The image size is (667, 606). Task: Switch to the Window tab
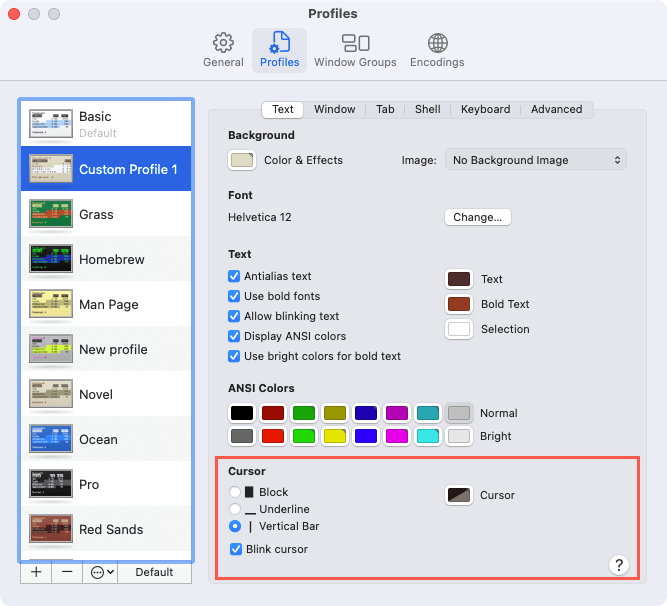pyautogui.click(x=334, y=109)
